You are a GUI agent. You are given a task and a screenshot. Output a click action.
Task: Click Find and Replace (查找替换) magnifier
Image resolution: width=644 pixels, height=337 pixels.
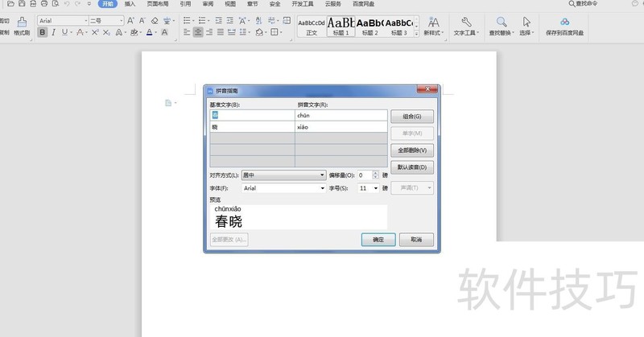click(x=501, y=26)
